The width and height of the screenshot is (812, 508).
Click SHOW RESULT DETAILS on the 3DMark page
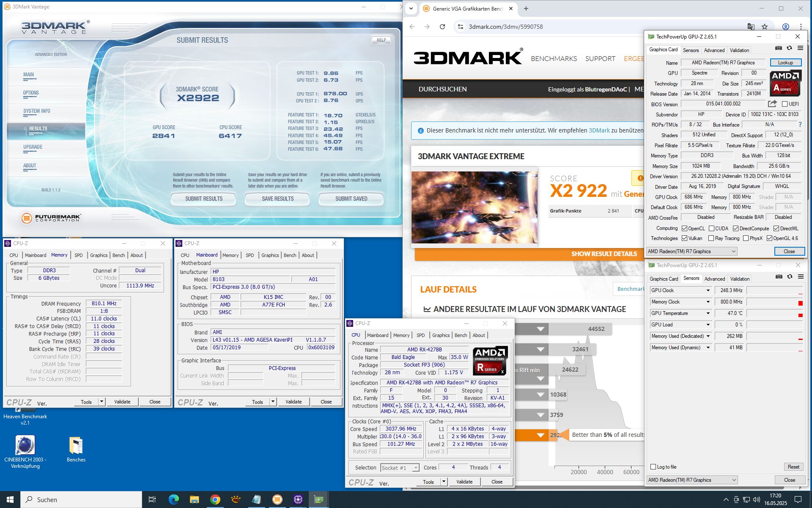604,254
